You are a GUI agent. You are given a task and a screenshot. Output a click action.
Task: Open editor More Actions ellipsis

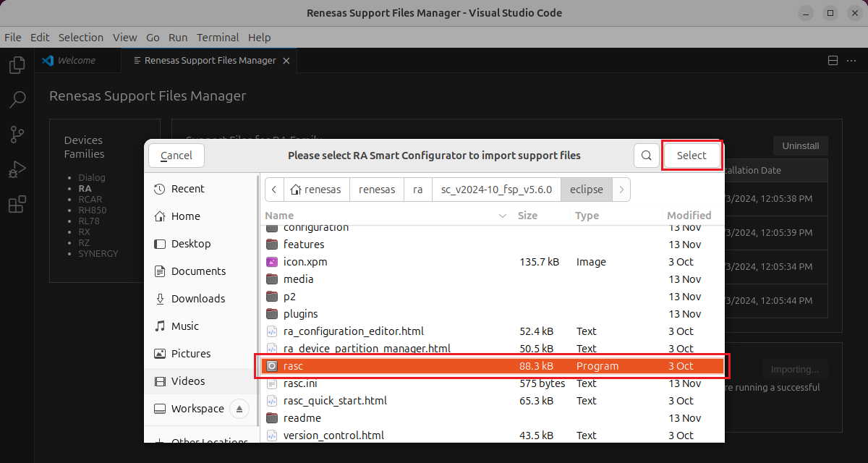point(852,61)
